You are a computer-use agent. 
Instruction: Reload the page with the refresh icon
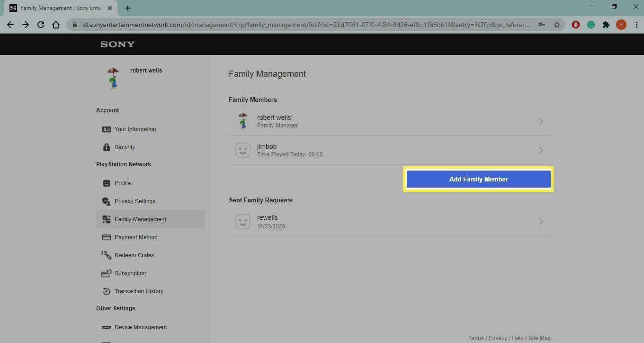point(41,25)
